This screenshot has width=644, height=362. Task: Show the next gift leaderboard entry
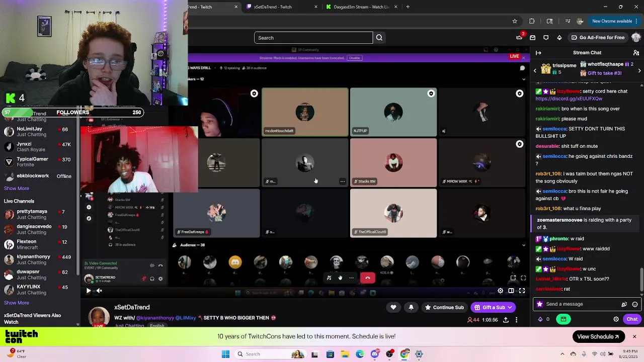pos(639,71)
